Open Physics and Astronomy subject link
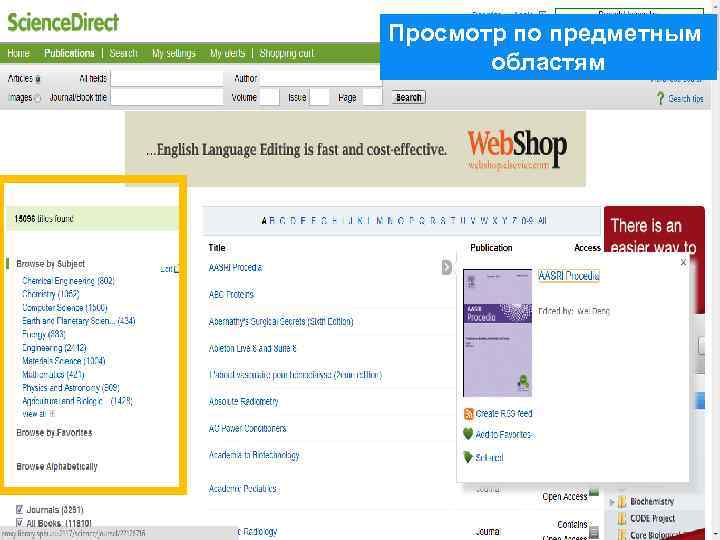 coord(71,388)
